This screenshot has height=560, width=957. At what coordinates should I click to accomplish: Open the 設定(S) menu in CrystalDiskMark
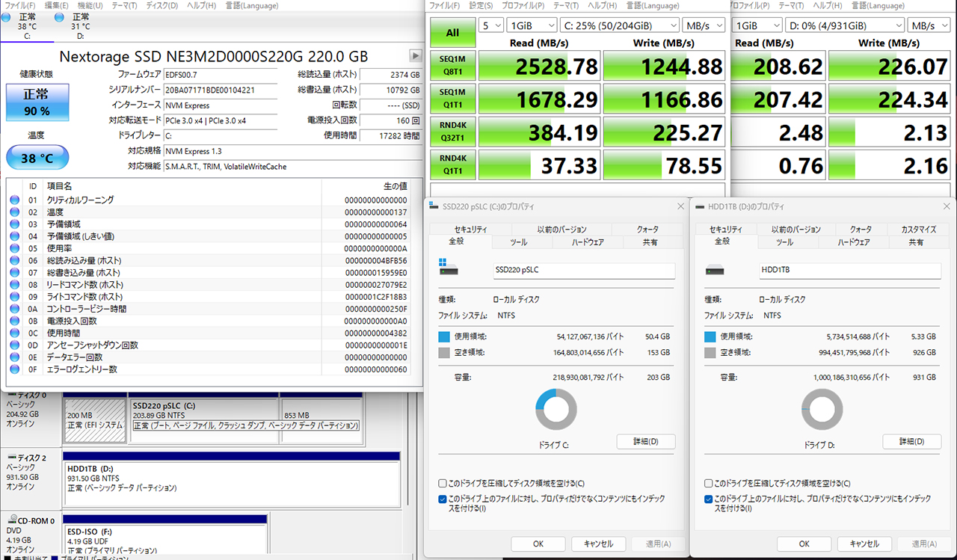click(481, 5)
